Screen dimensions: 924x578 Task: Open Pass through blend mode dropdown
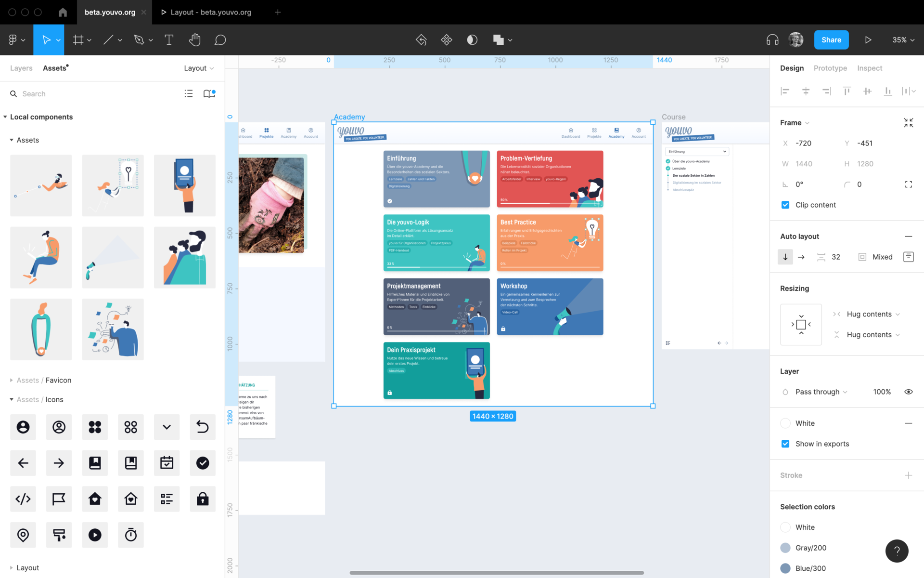pos(821,392)
